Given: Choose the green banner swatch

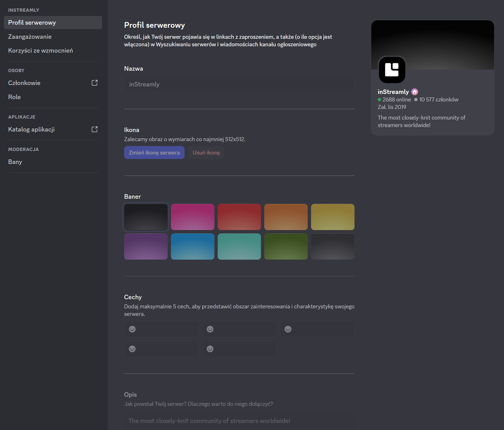Looking at the screenshot, I should pyautogui.click(x=286, y=247).
